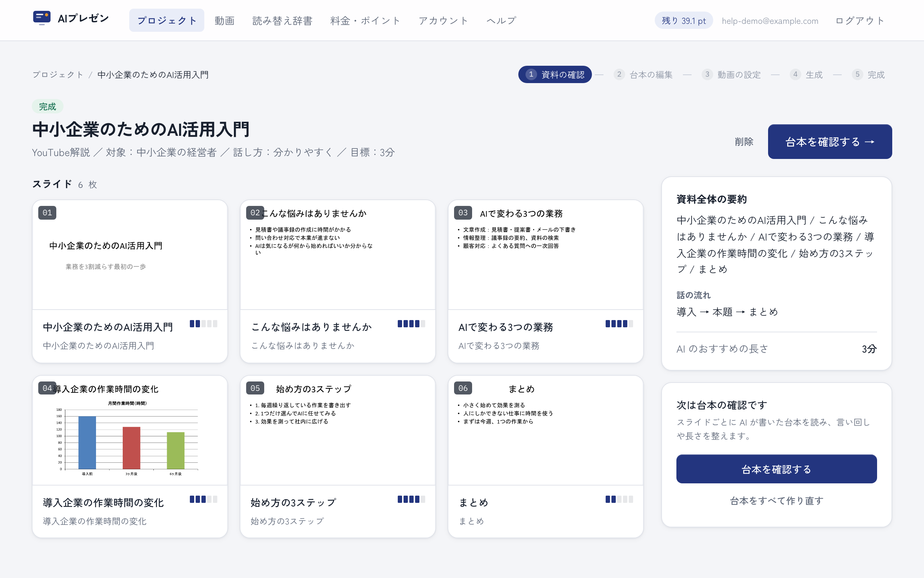
Task: Open slide 05 thumbnail 始め方の3ステップ
Action: point(337,431)
